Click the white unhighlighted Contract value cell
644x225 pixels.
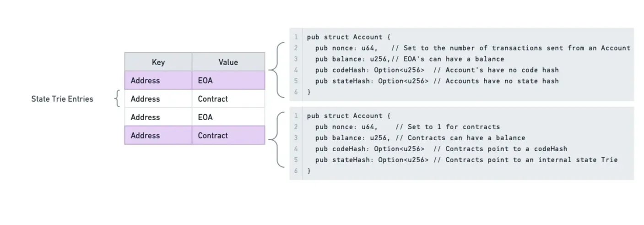point(228,99)
